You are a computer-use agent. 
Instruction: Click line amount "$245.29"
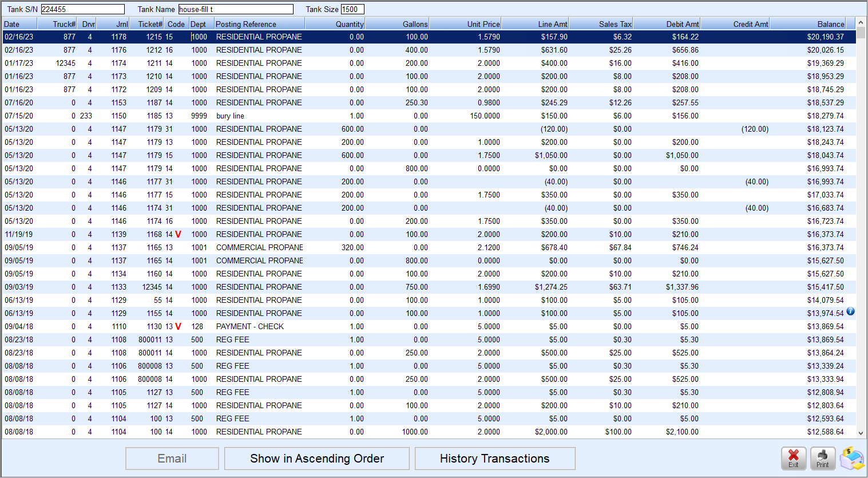554,102
